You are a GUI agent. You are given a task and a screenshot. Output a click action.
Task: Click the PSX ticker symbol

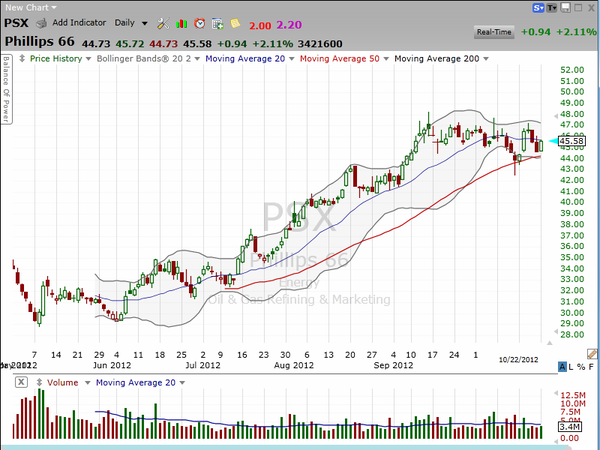[x=16, y=23]
